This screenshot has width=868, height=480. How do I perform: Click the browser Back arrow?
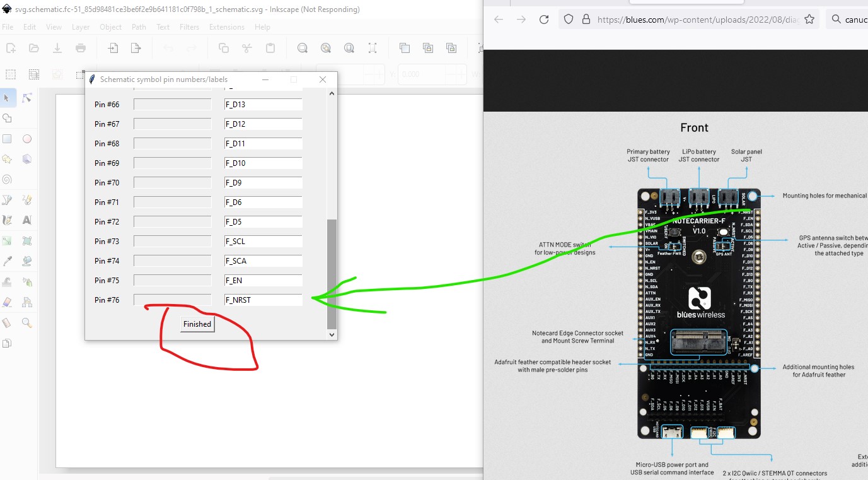tap(499, 20)
